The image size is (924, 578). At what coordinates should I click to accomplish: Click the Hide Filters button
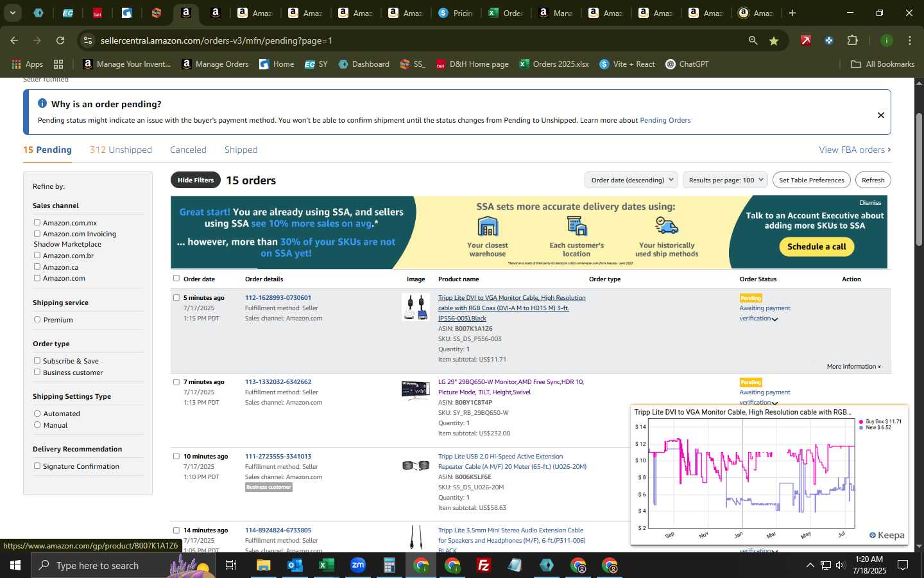(196, 180)
